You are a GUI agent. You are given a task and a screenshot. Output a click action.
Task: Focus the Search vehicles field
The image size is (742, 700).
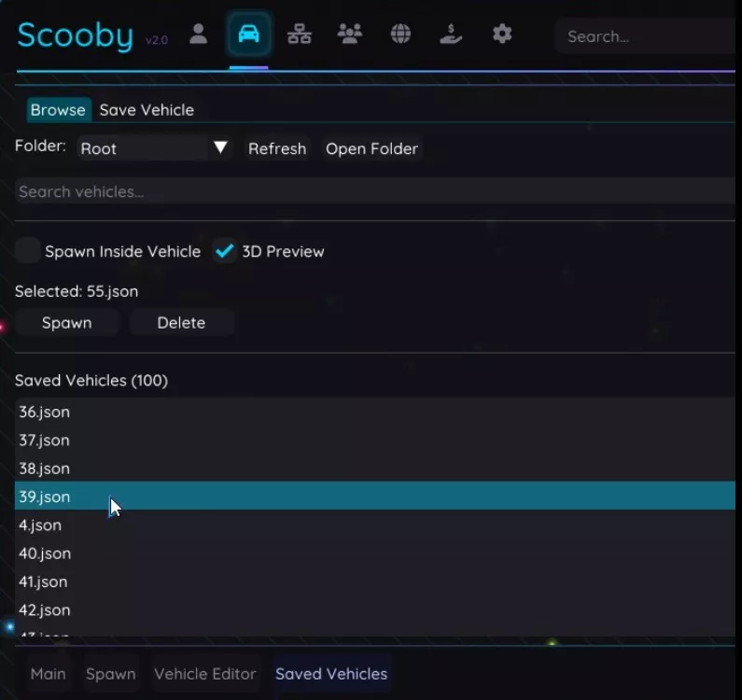coord(375,191)
